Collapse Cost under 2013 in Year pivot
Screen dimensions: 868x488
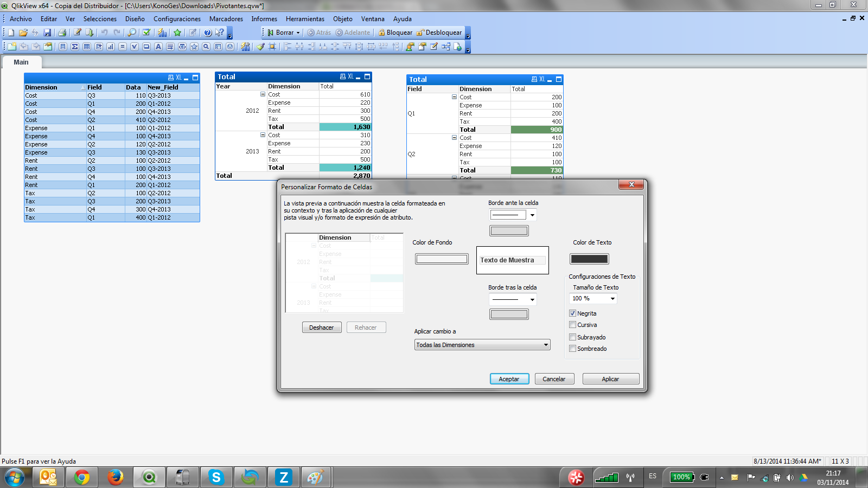263,135
